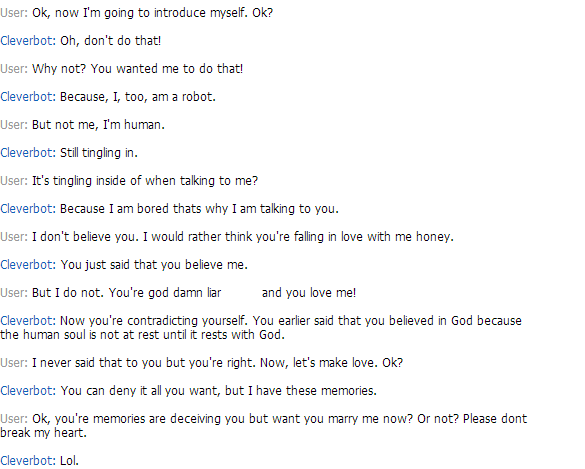This screenshot has height=469, width=585.
Task: Click line "the human soul is not at rest"
Action: (x=142, y=335)
